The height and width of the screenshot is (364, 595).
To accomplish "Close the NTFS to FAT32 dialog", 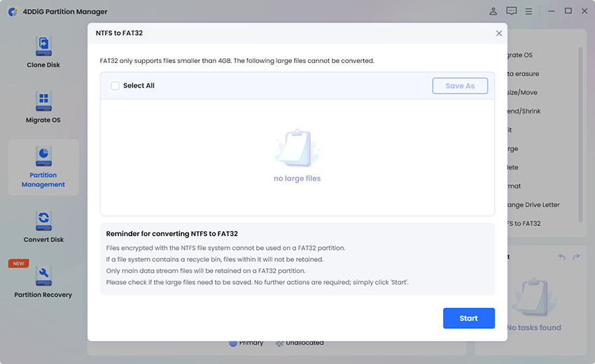I will point(499,34).
